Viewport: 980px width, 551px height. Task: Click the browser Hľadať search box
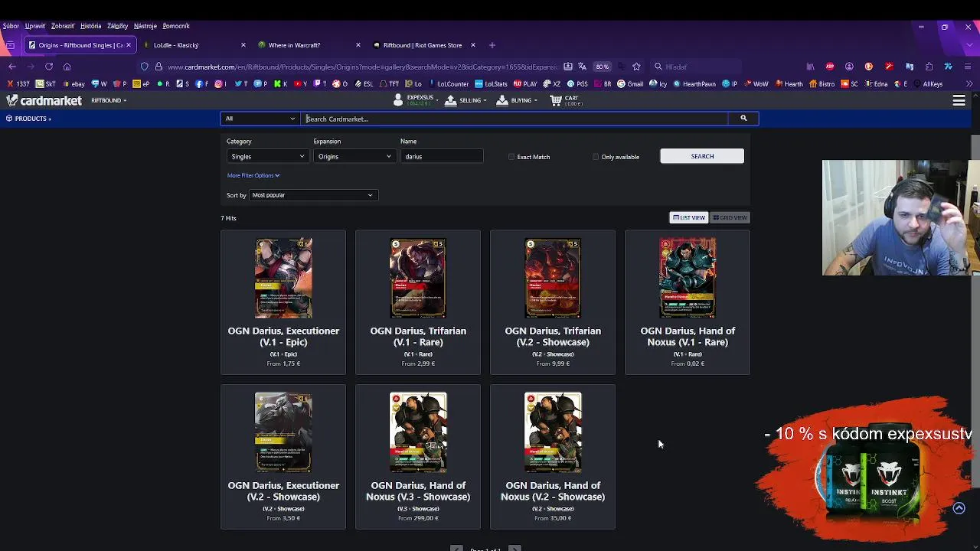[695, 67]
